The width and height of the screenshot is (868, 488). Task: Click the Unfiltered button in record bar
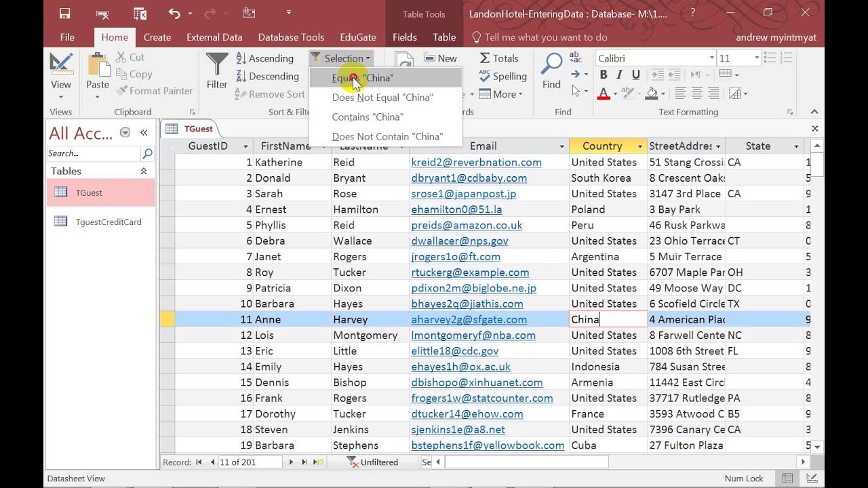pos(373,462)
